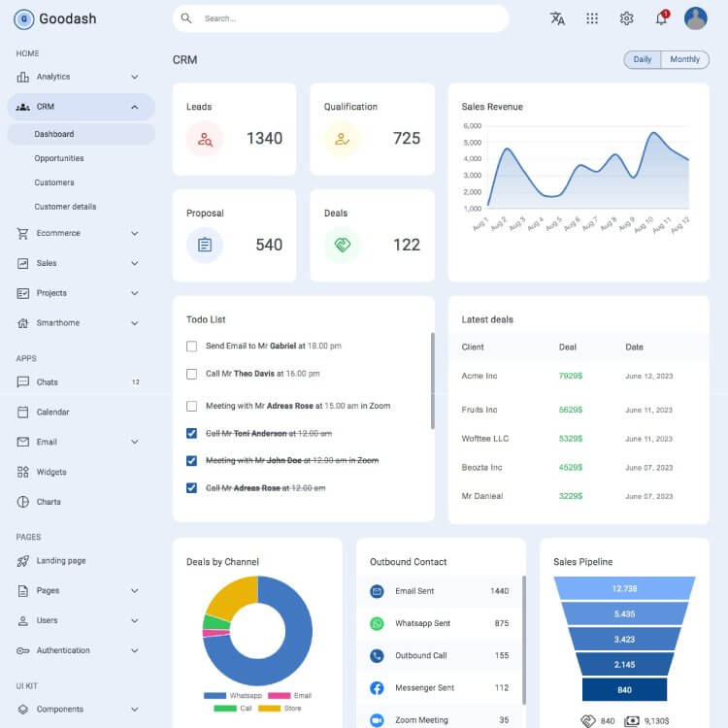Screen dimensions: 728x728
Task: Click the Todo List scrollbar
Action: (433, 381)
